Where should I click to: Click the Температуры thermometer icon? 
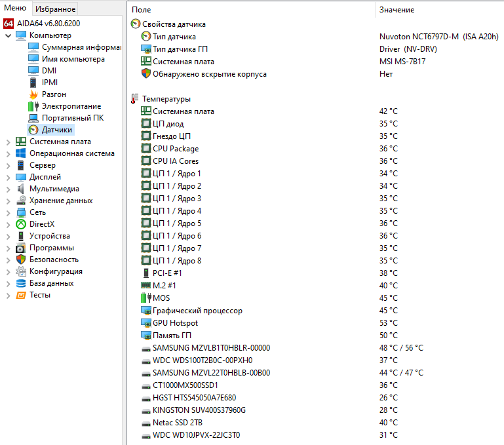[x=134, y=99]
